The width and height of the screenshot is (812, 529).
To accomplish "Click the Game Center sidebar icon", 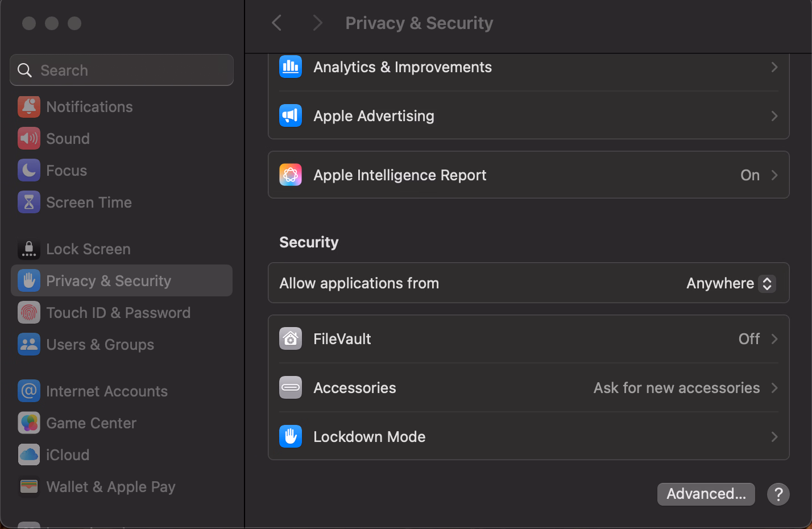I will click(29, 423).
